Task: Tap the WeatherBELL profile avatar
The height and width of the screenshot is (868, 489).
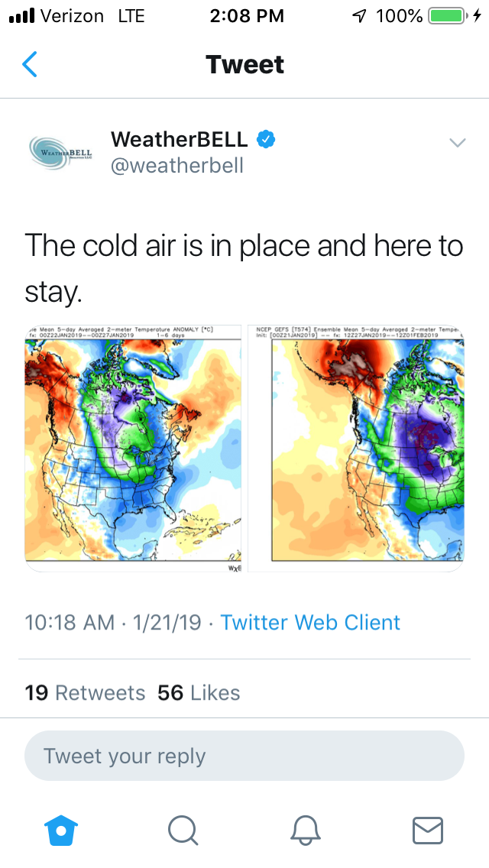Action: [60, 152]
